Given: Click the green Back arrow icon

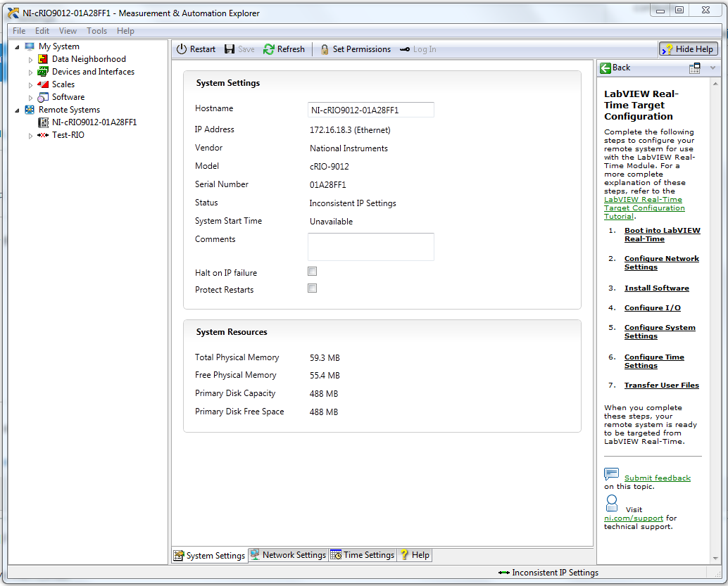Looking at the screenshot, I should pyautogui.click(x=605, y=68).
